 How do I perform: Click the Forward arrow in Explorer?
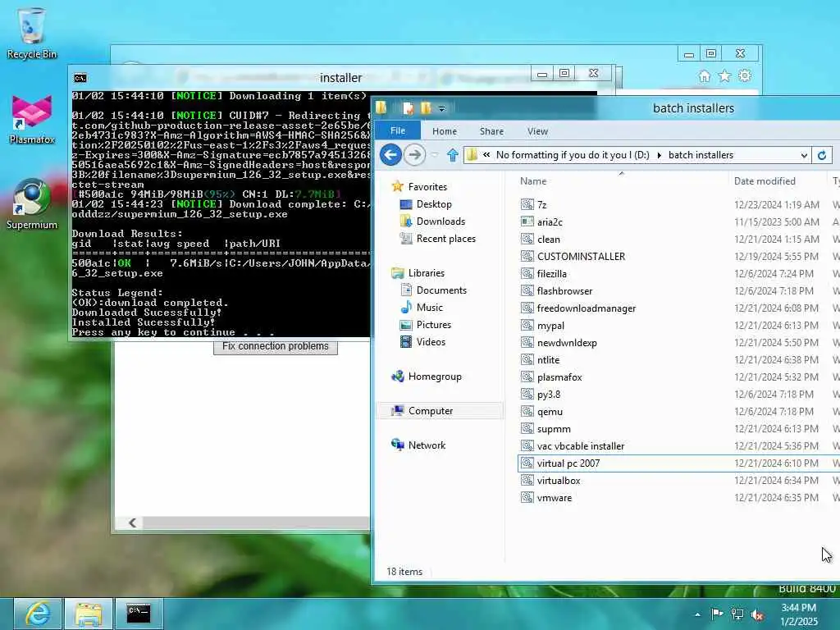tap(414, 155)
